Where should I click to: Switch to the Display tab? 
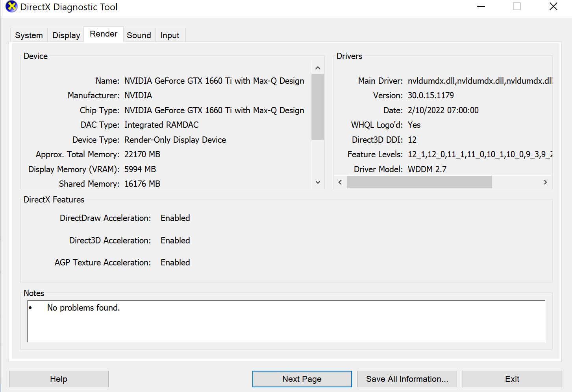[x=66, y=35]
